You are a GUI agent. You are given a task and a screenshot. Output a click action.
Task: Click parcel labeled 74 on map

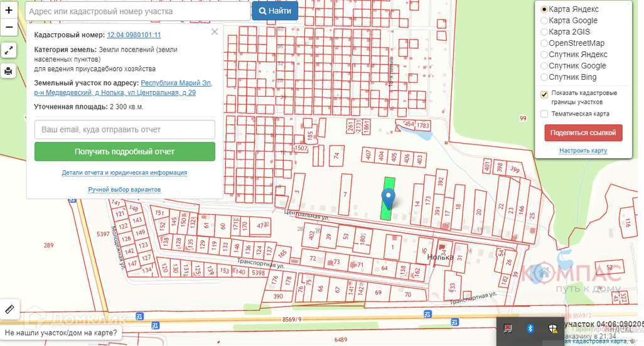[336, 155]
